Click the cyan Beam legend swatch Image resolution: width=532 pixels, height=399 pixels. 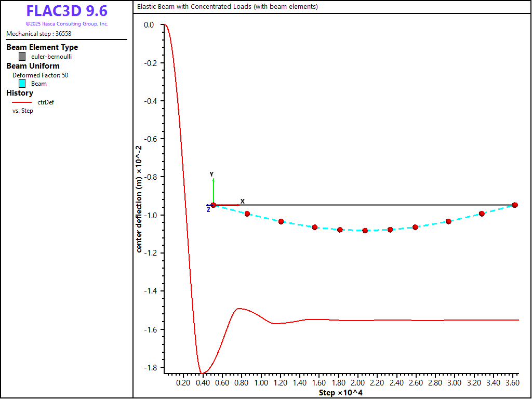pyautogui.click(x=22, y=83)
